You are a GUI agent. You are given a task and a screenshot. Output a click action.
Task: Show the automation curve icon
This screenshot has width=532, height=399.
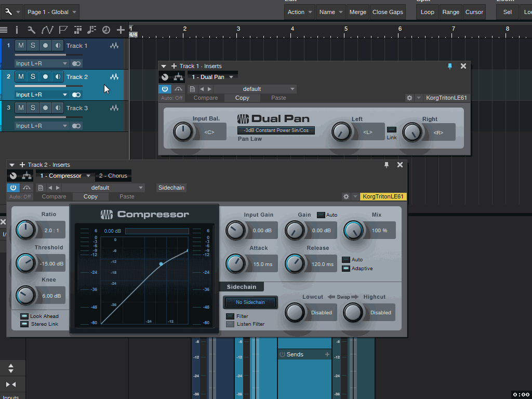(x=47, y=30)
